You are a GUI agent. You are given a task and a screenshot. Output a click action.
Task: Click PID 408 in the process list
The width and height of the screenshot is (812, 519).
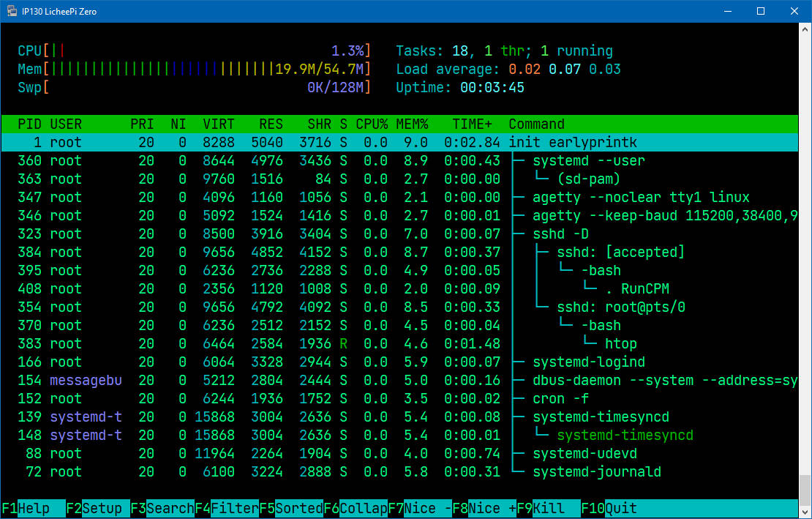29,288
